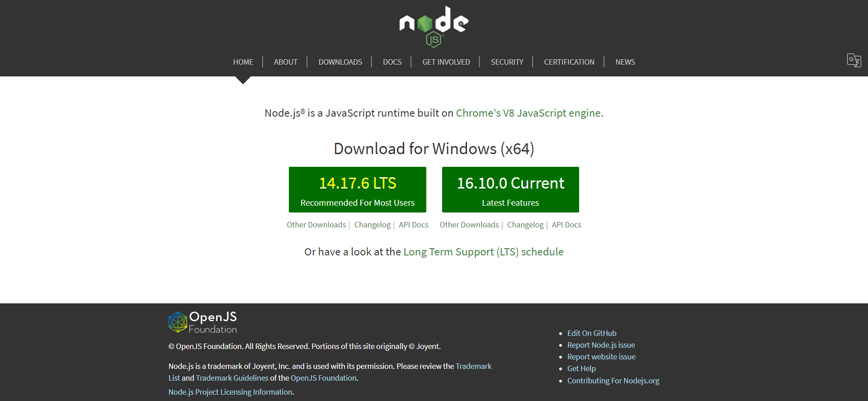This screenshot has height=401, width=868.
Task: Open Other Downloads under 16.10.0 Current
Action: (x=469, y=225)
